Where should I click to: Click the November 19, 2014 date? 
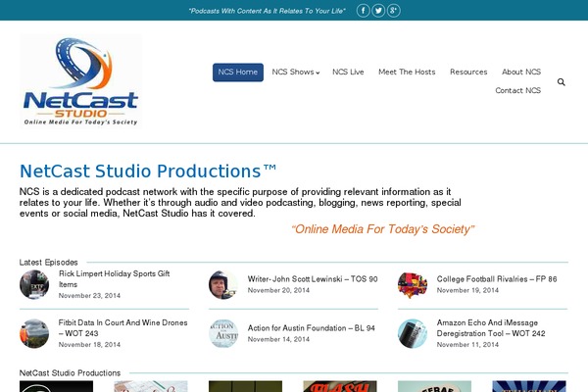(467, 290)
